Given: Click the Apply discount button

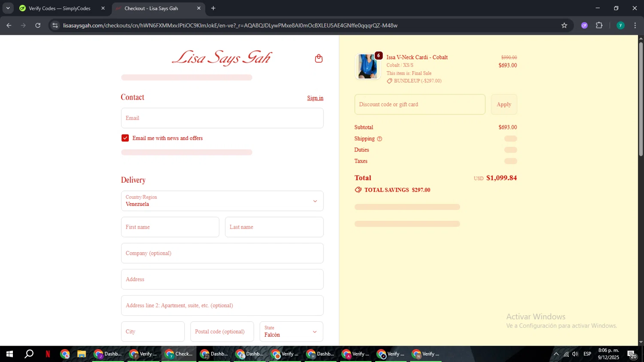Looking at the screenshot, I should [504, 104].
